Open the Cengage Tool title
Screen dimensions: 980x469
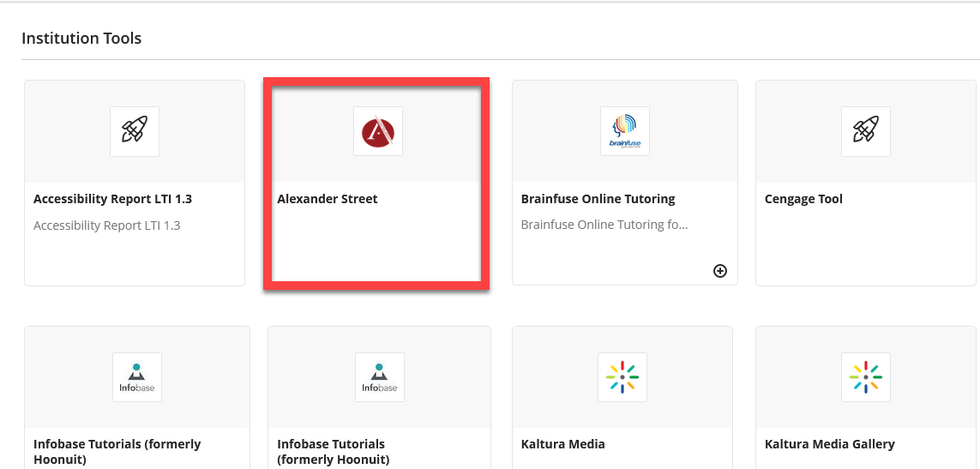click(803, 200)
